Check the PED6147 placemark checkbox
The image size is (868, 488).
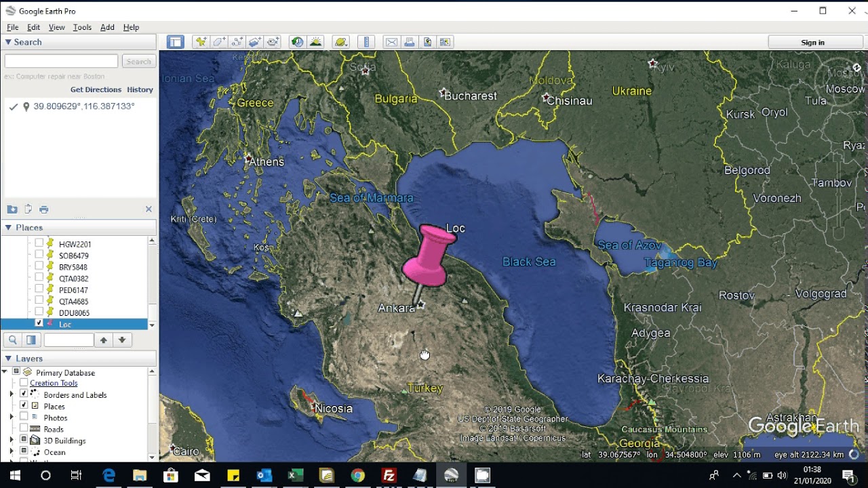pyautogui.click(x=39, y=289)
